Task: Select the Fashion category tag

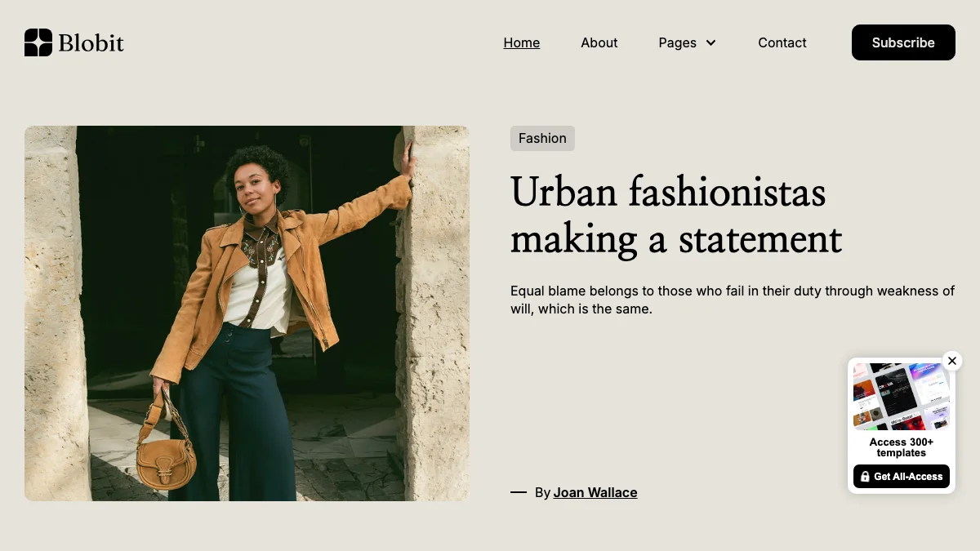Action: [x=542, y=138]
